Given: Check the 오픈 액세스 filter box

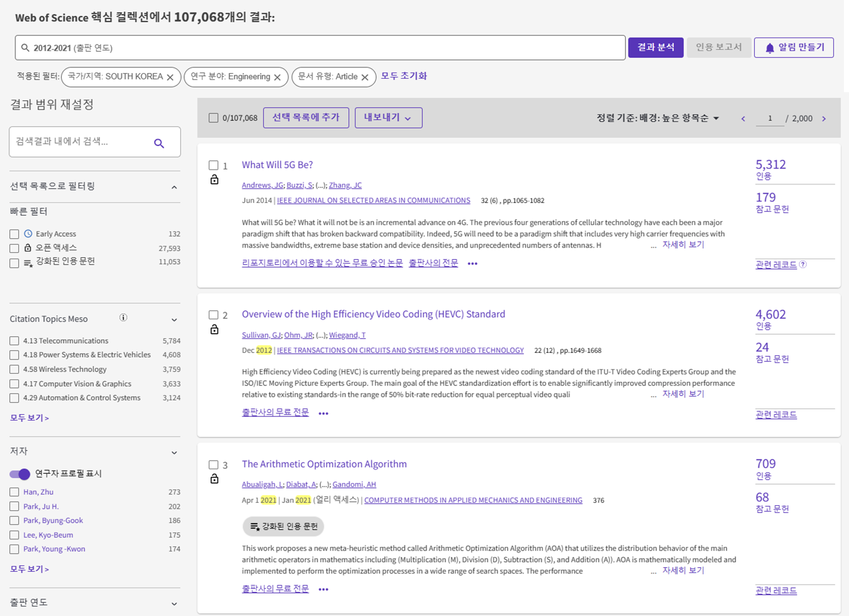Looking at the screenshot, I should tap(14, 248).
